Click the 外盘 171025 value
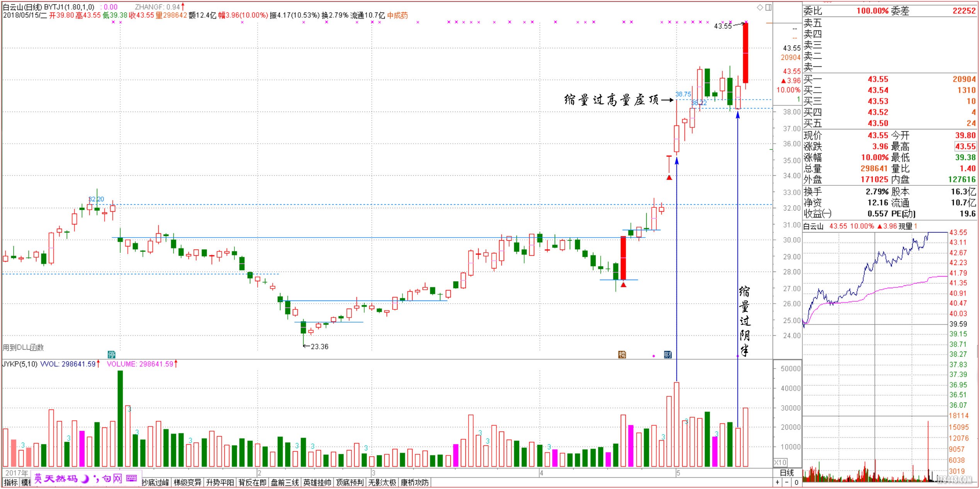This screenshot has height=489, width=980. click(874, 179)
